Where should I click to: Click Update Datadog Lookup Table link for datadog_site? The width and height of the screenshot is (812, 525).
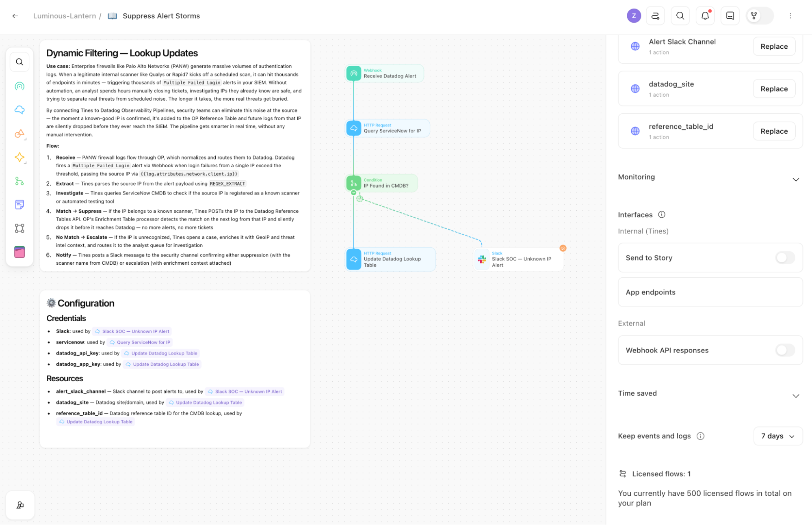205,402
